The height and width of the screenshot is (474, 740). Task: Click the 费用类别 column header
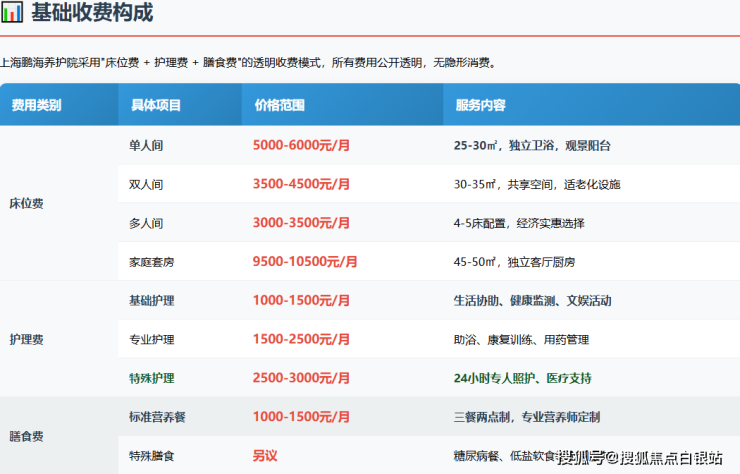36,105
